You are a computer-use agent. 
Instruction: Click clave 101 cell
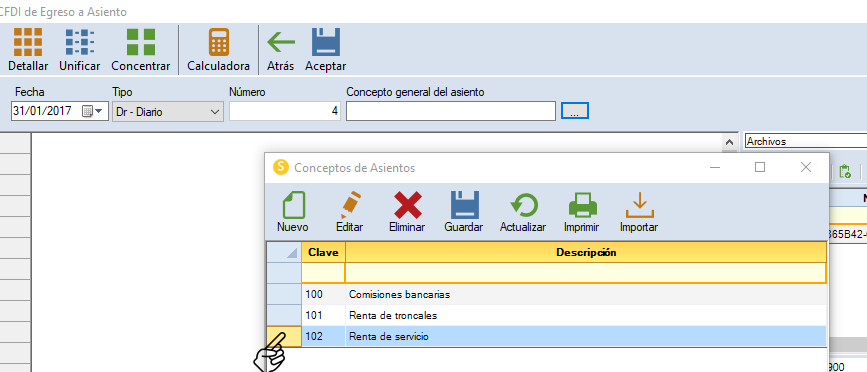tap(323, 316)
